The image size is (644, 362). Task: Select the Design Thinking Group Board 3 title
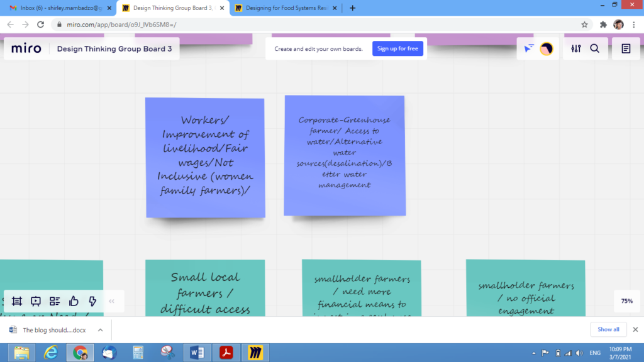coord(114,49)
